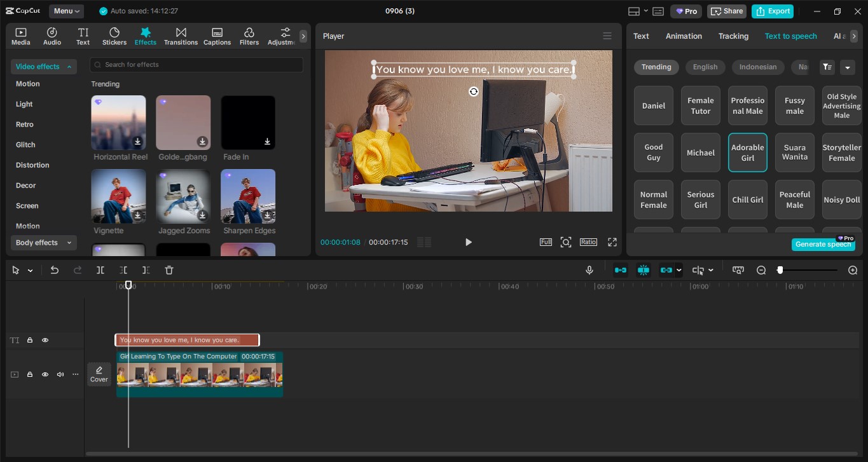Screen dimensions: 868x462
Task: Open the Menu dropdown in title bar
Action: click(66, 10)
